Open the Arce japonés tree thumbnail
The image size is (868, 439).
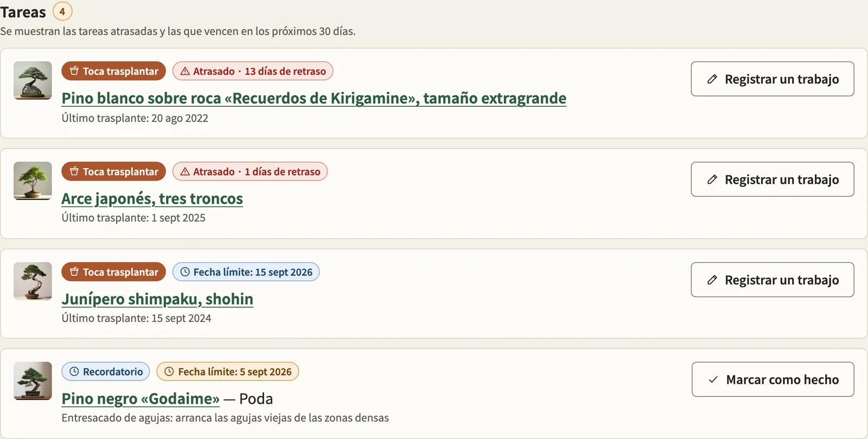coord(33,180)
